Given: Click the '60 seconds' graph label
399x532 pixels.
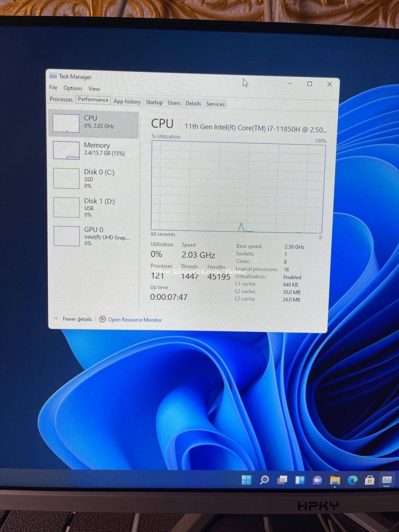Looking at the screenshot, I should point(163,234).
